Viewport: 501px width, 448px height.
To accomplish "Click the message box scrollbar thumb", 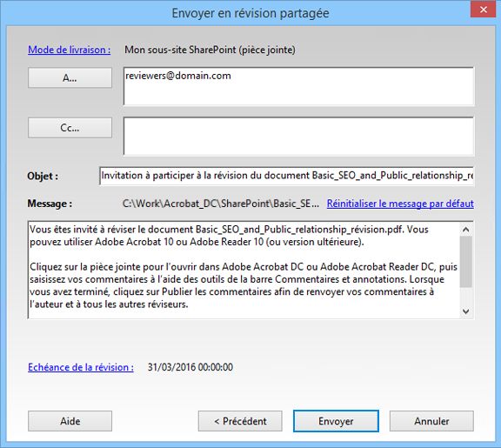I will 466,262.
